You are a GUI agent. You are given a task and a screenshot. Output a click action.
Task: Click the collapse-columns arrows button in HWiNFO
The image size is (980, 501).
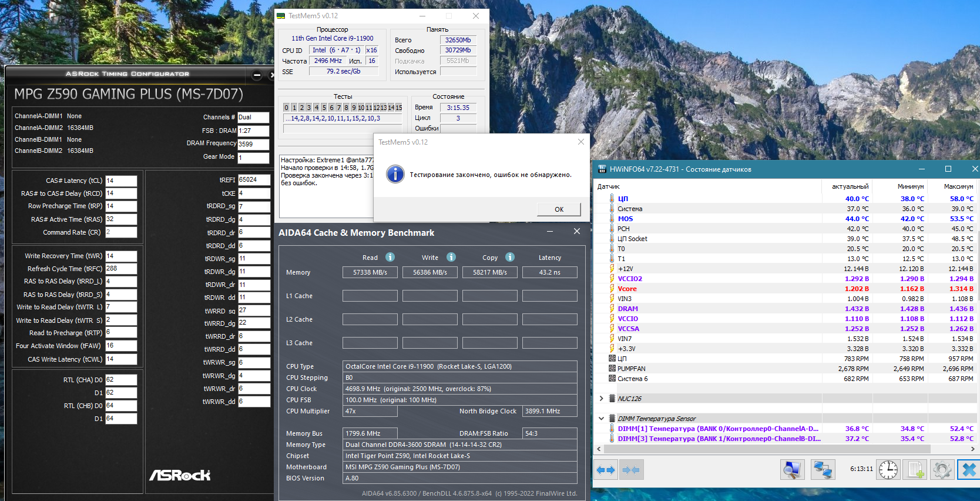pyautogui.click(x=630, y=470)
